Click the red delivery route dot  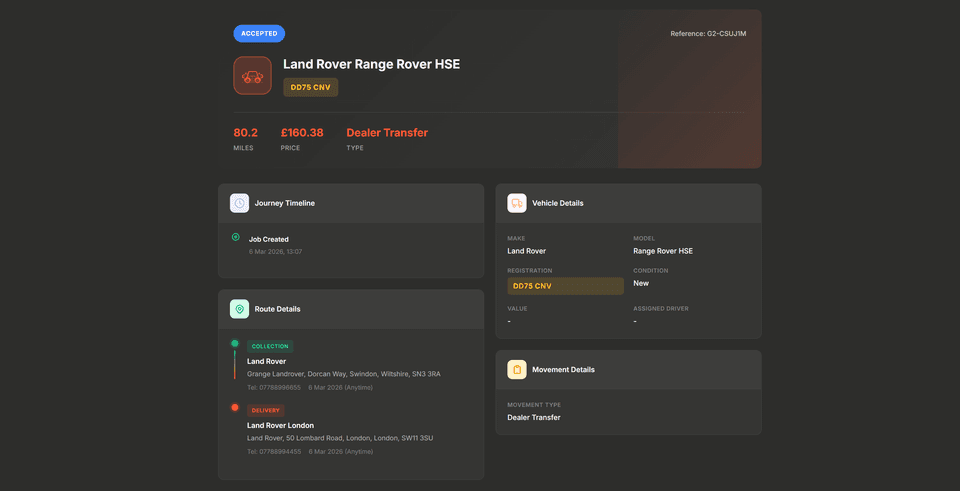click(x=235, y=408)
